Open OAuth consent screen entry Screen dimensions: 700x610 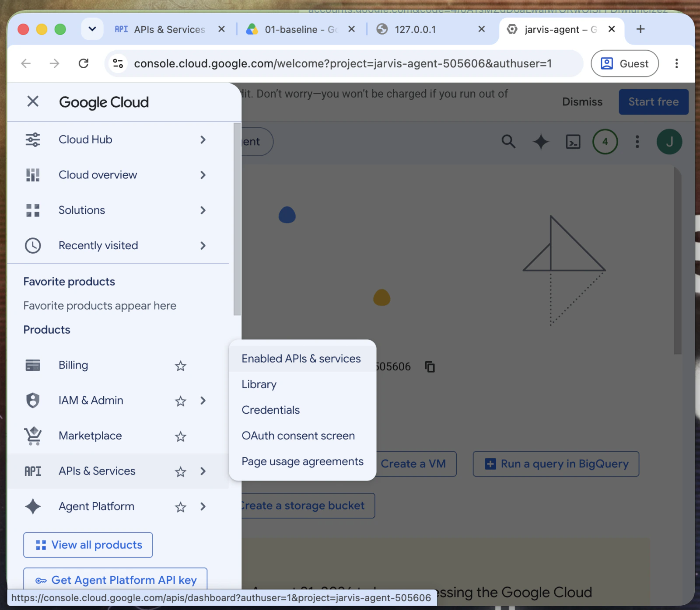click(302, 436)
